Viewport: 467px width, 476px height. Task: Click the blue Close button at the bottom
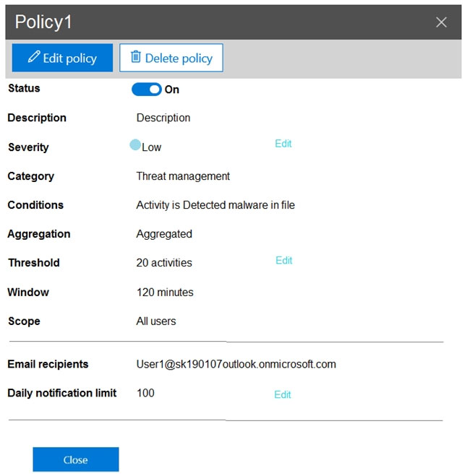[x=76, y=459]
